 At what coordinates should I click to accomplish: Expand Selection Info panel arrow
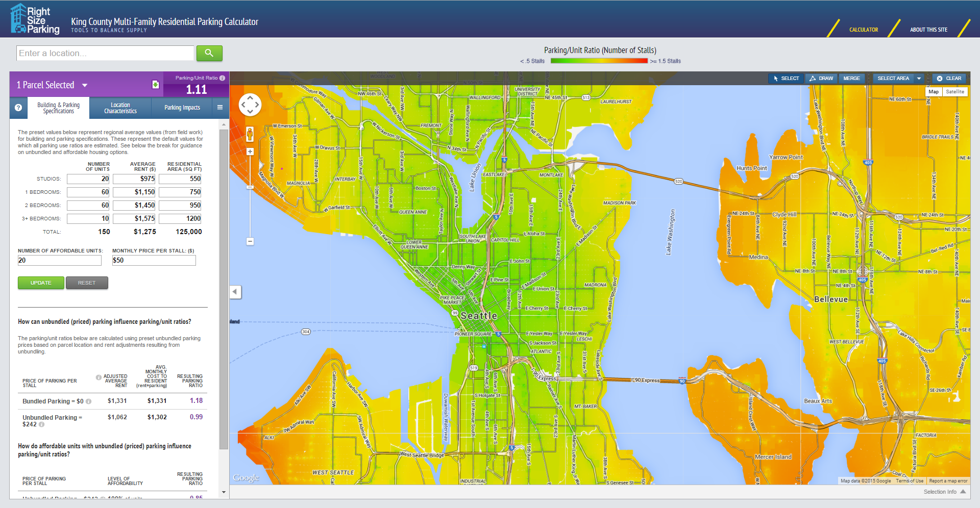point(963,492)
